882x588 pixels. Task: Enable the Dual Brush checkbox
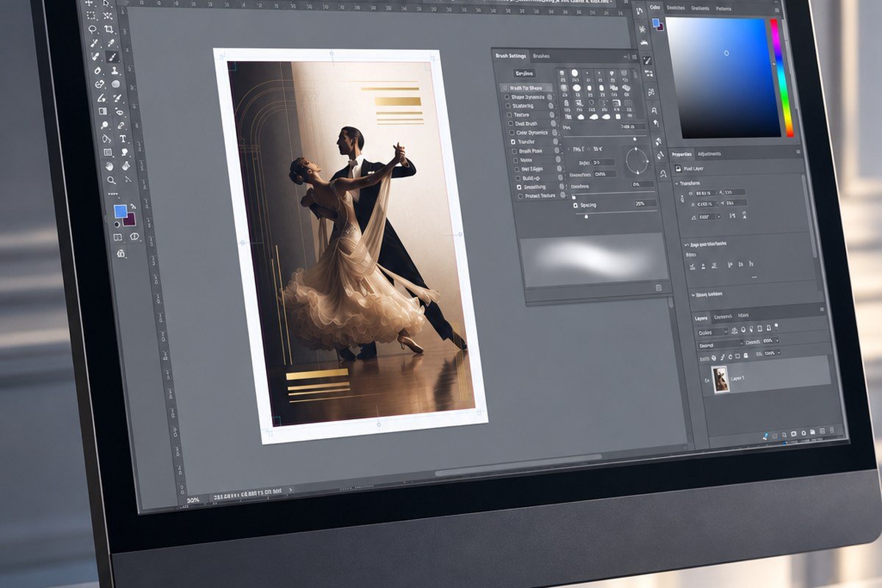[x=510, y=123]
